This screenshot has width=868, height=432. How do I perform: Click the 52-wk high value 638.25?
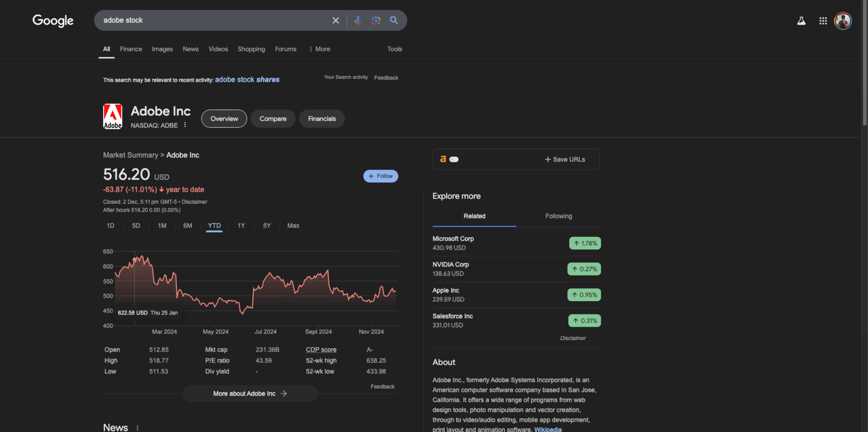(x=376, y=361)
